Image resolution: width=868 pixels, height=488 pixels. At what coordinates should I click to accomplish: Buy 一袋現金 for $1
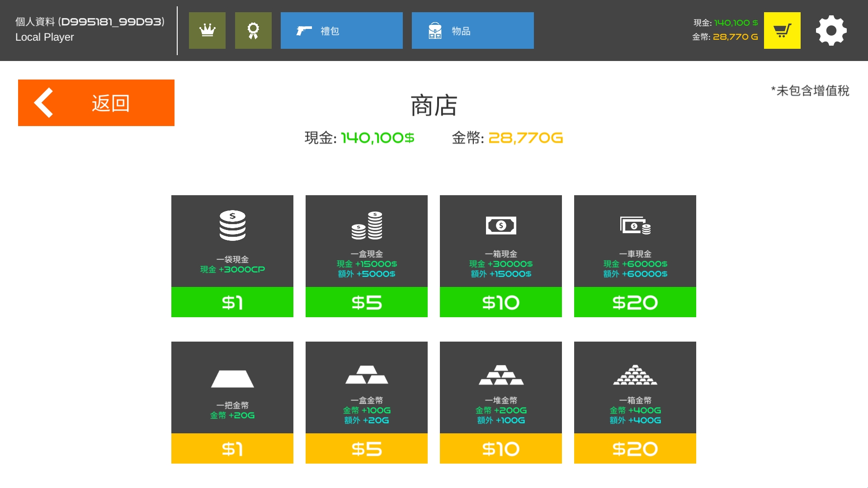(x=232, y=302)
